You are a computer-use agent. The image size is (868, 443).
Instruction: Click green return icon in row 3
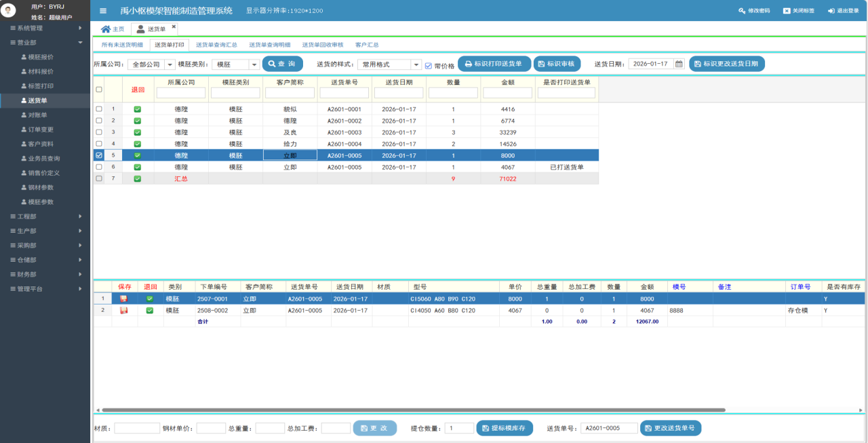coord(138,132)
